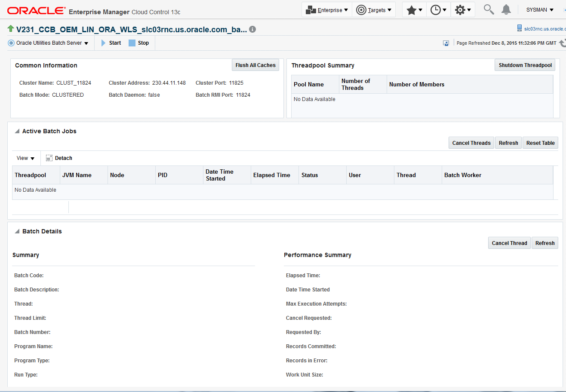Viewport: 566px width, 392px height.
Task: Open the View dropdown in Active Batch Jobs
Action: 25,158
